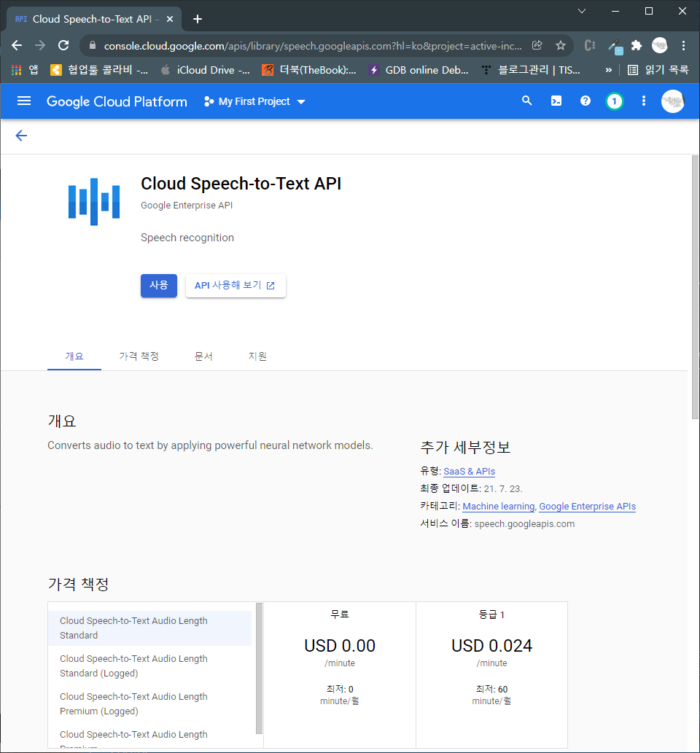
Task: Click the main page vertical scrollbar
Action: (695, 287)
